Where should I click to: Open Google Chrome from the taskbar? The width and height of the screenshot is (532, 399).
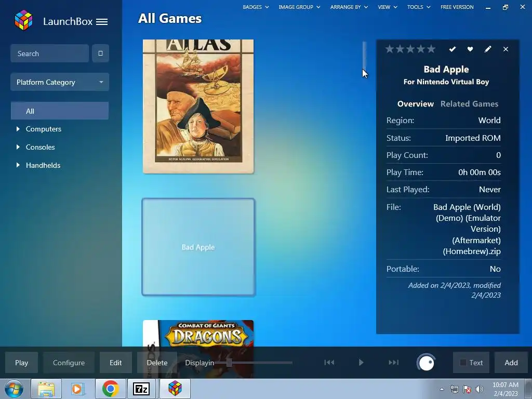pyautogui.click(x=110, y=389)
